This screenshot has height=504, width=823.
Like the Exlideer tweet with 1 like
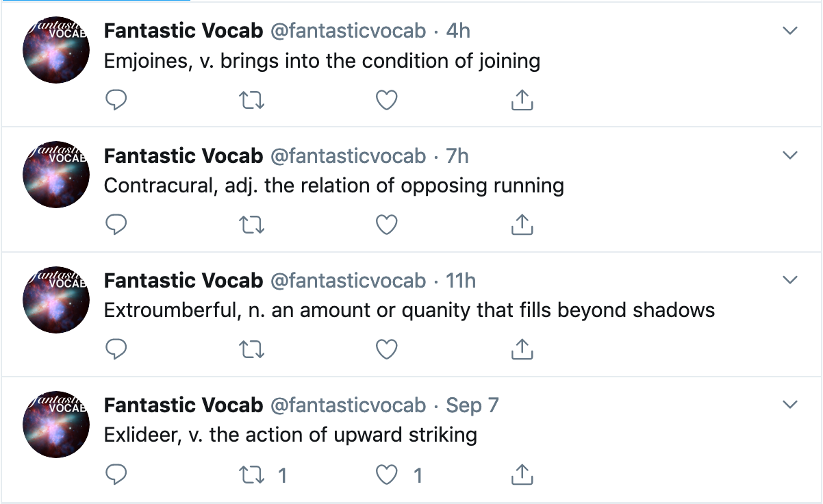point(399,474)
